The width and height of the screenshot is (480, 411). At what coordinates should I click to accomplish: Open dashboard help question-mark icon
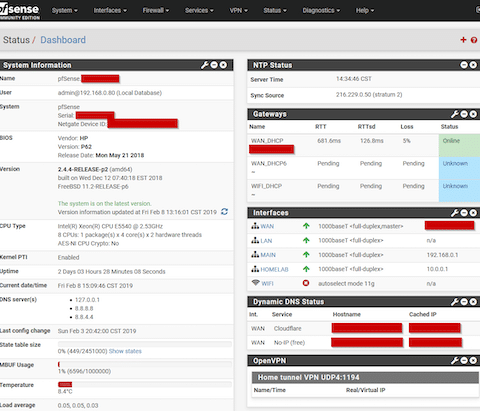click(x=474, y=40)
